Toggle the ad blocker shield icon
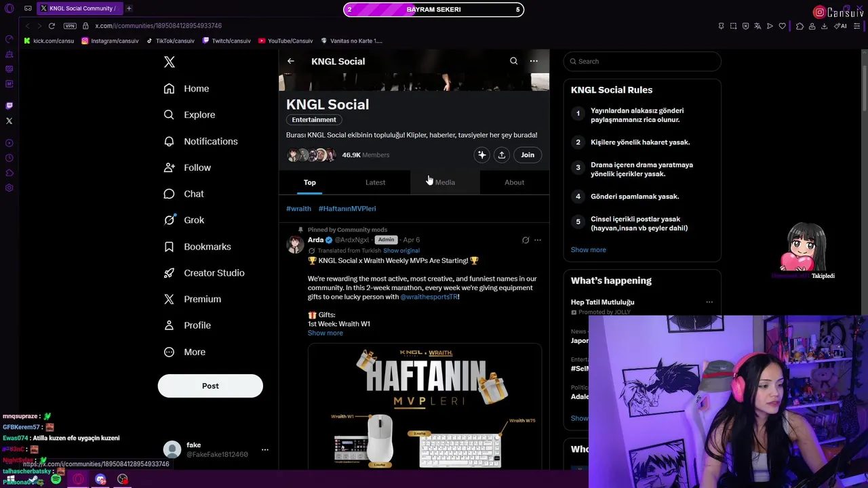 [745, 26]
